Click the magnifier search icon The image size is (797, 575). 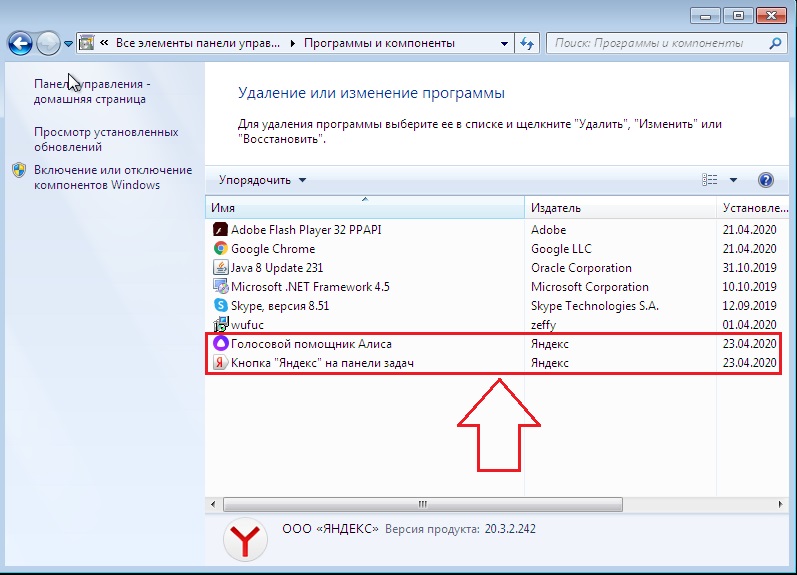775,43
